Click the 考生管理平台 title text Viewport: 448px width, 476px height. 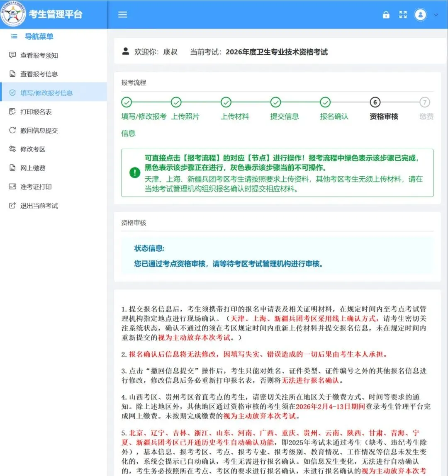point(56,14)
